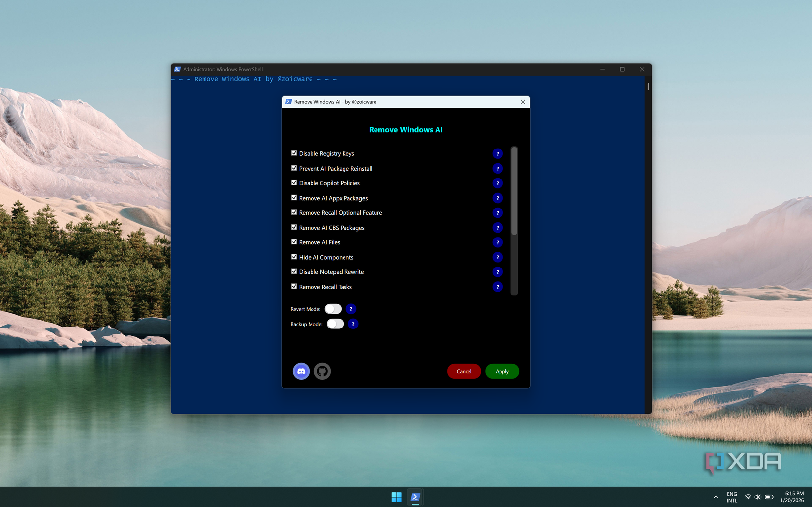Image resolution: width=812 pixels, height=507 pixels.
Task: Select the PowerShell icon on the taskbar
Action: (415, 497)
